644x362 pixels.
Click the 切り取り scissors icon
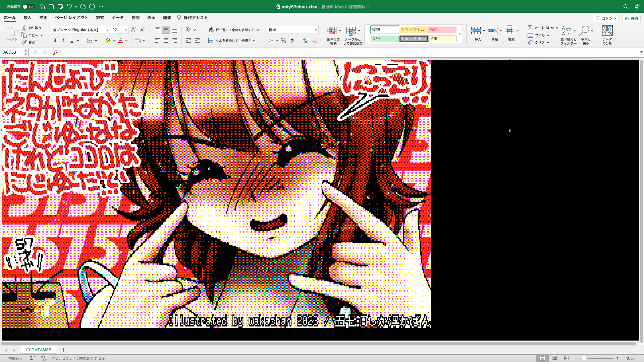coord(24,28)
